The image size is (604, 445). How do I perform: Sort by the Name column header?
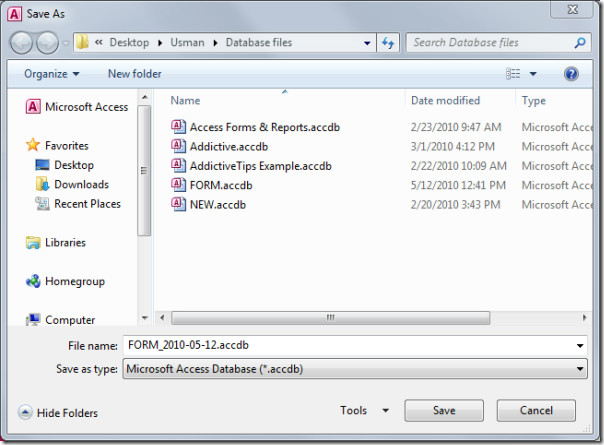(185, 101)
